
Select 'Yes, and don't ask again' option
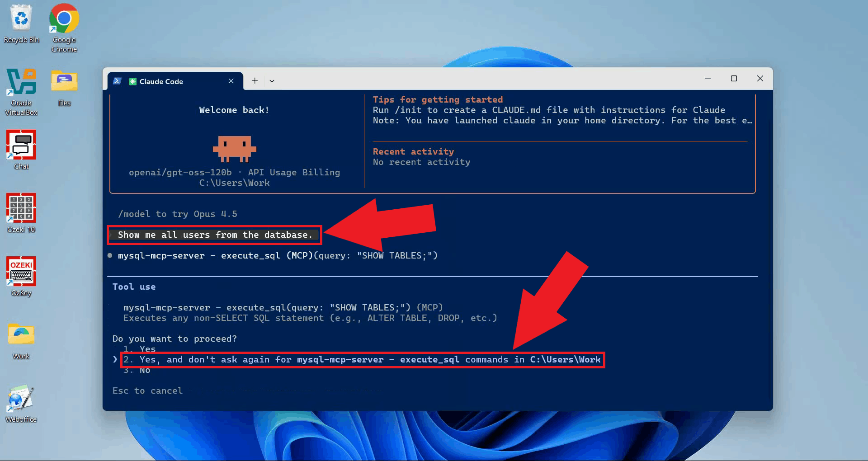click(362, 360)
